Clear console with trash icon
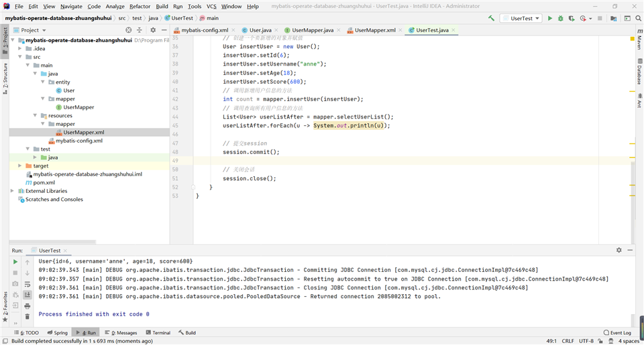 coord(28,316)
